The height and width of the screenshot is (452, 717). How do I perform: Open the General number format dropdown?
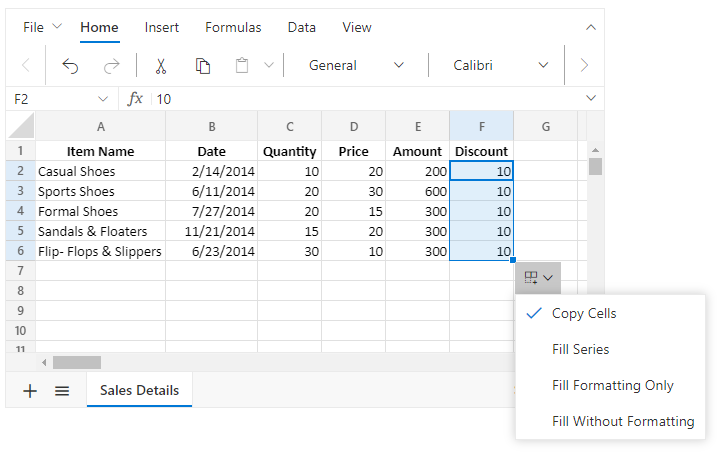point(356,66)
